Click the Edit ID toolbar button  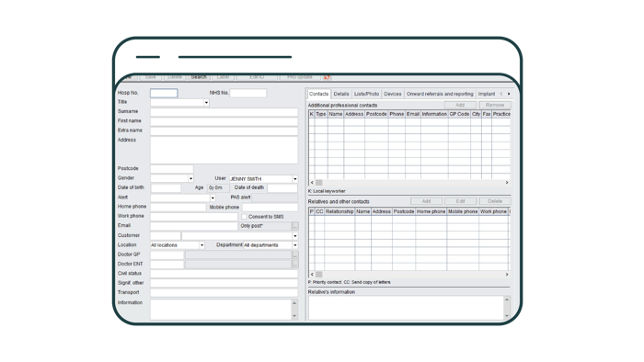tap(257, 77)
